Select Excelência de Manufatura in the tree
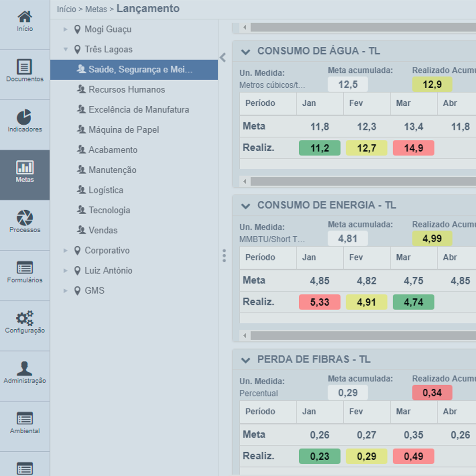The height and width of the screenshot is (476, 476). (x=139, y=110)
